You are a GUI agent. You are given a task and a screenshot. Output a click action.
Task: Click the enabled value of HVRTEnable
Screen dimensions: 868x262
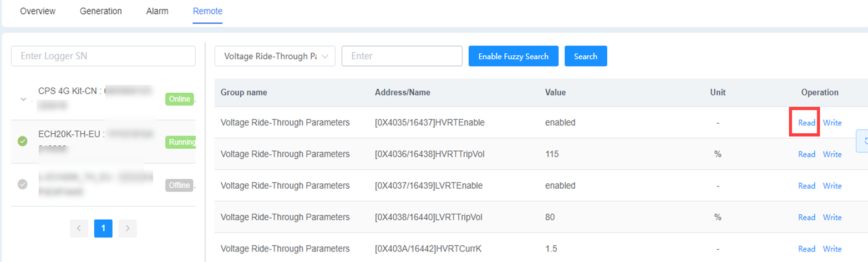(560, 123)
